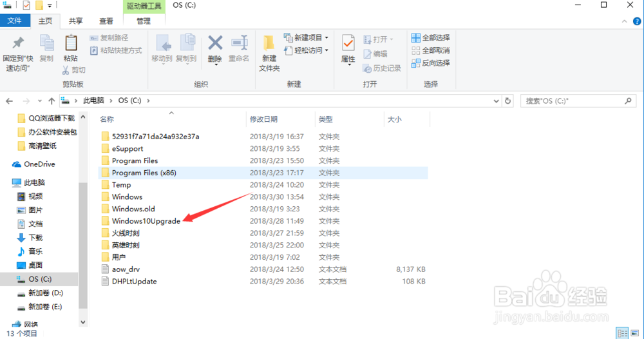
Task: Switch to Details view icon
Action: 623,333
